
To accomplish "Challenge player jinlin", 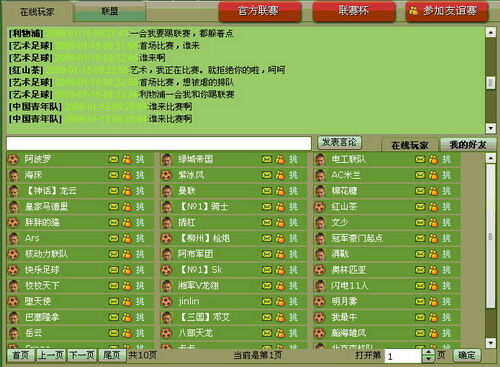I will click(293, 301).
